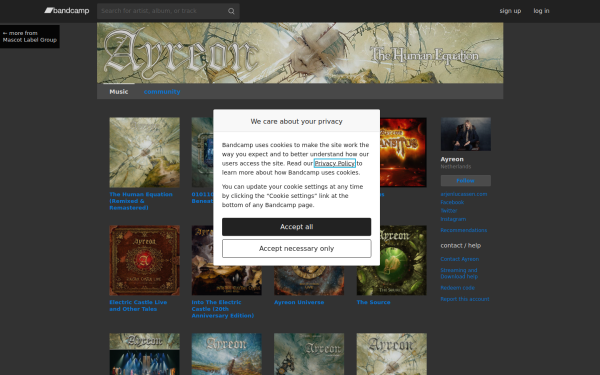This screenshot has height=375, width=600.
Task: Open the Facebook link
Action: pos(452,202)
